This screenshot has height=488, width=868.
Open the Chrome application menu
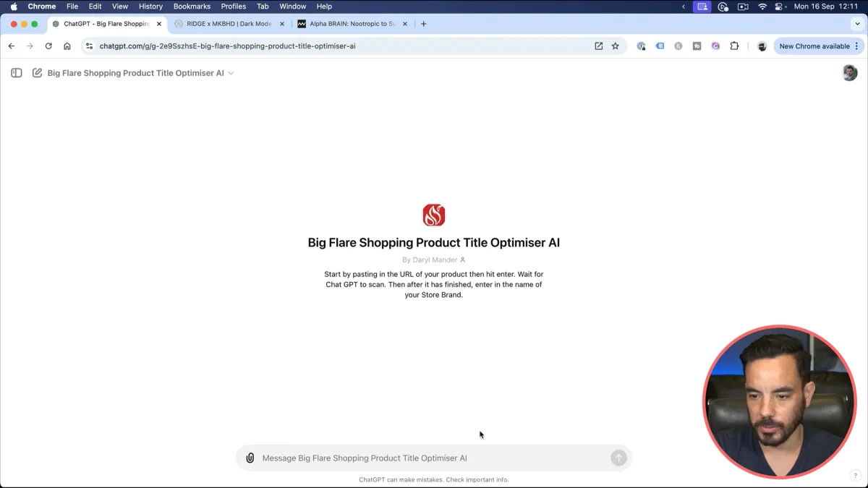(x=42, y=7)
